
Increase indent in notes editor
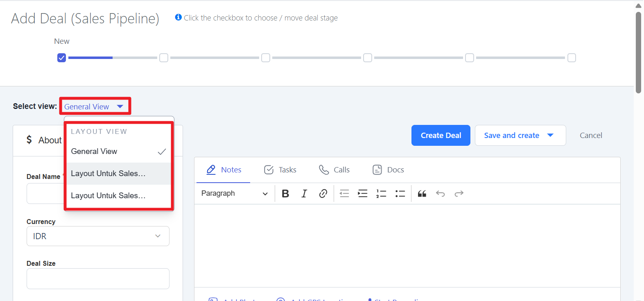(x=363, y=194)
